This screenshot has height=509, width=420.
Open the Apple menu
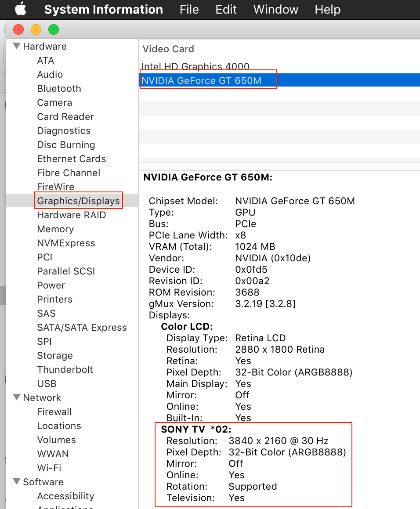[21, 9]
